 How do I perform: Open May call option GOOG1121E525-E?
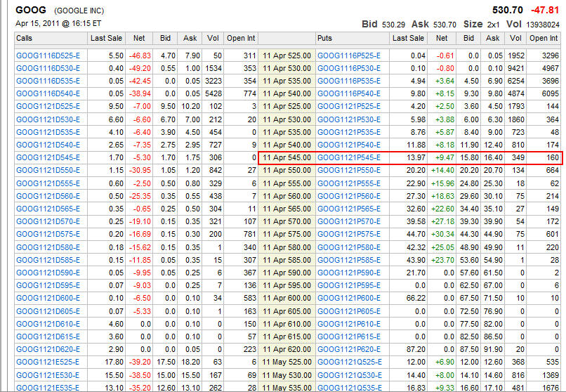coord(48,362)
